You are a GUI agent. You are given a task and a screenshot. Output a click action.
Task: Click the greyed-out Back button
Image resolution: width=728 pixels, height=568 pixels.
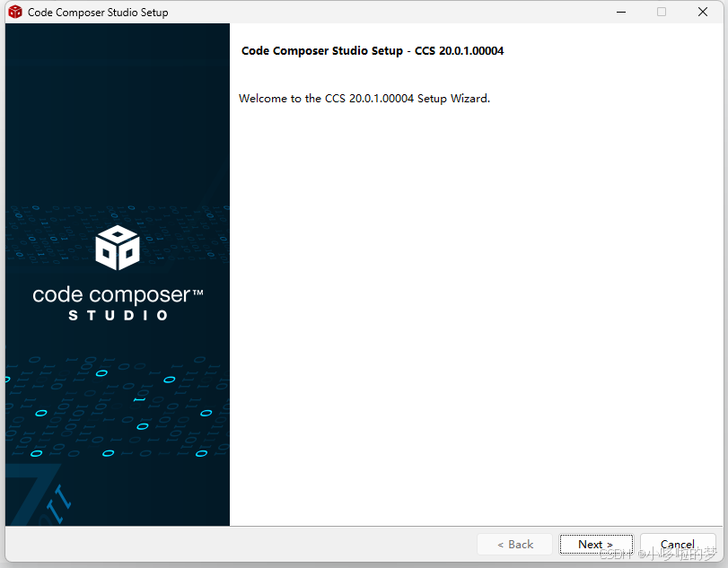pos(515,544)
